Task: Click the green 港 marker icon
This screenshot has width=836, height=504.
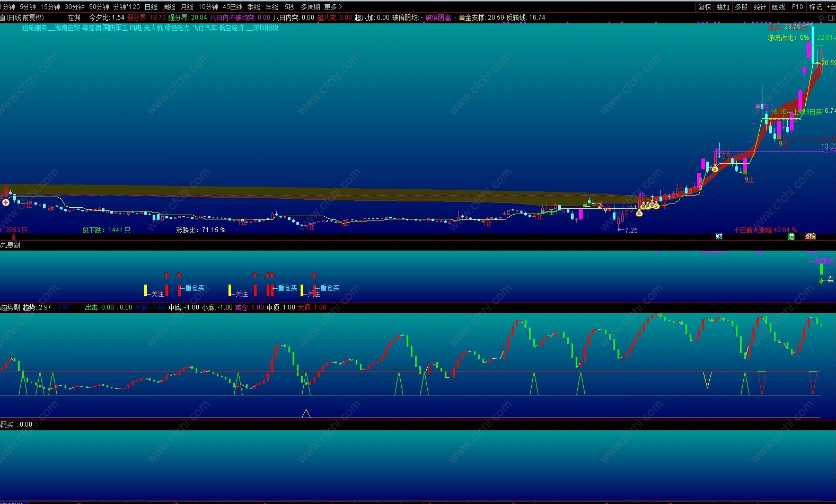Action: [791, 236]
